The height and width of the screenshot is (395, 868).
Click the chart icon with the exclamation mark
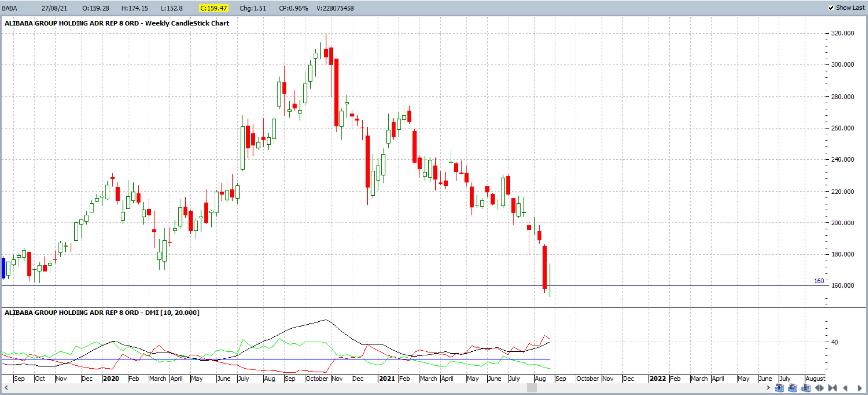tap(806, 388)
